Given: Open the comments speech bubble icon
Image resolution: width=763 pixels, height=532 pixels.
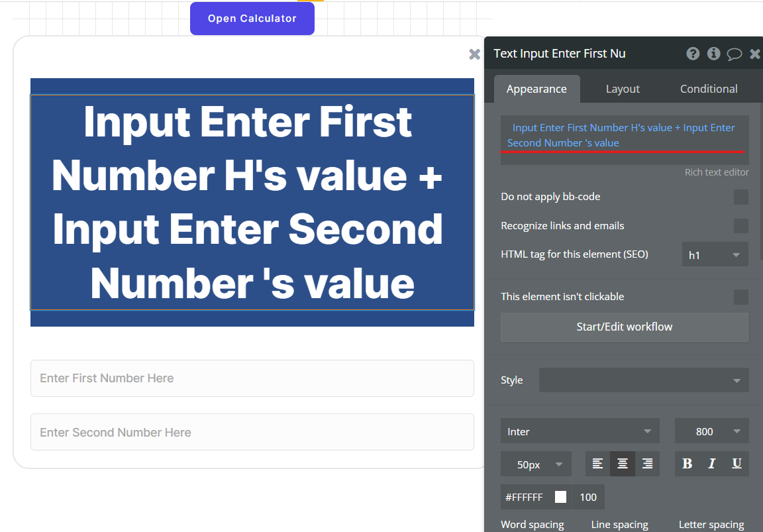Looking at the screenshot, I should (734, 54).
